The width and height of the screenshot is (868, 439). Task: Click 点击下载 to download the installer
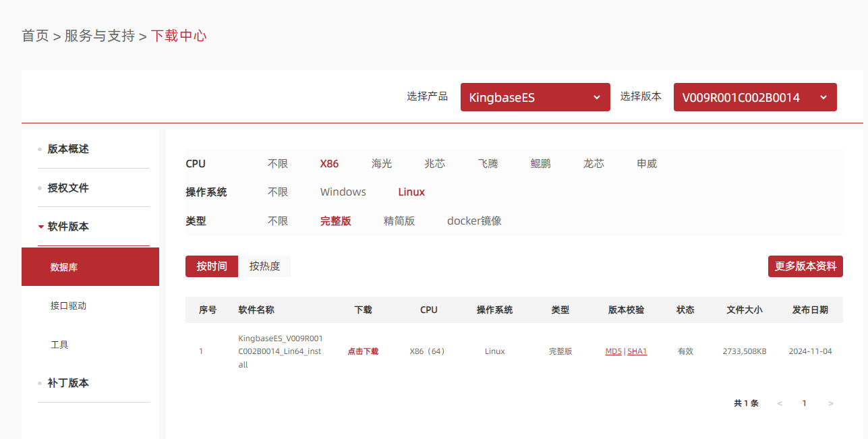point(363,351)
